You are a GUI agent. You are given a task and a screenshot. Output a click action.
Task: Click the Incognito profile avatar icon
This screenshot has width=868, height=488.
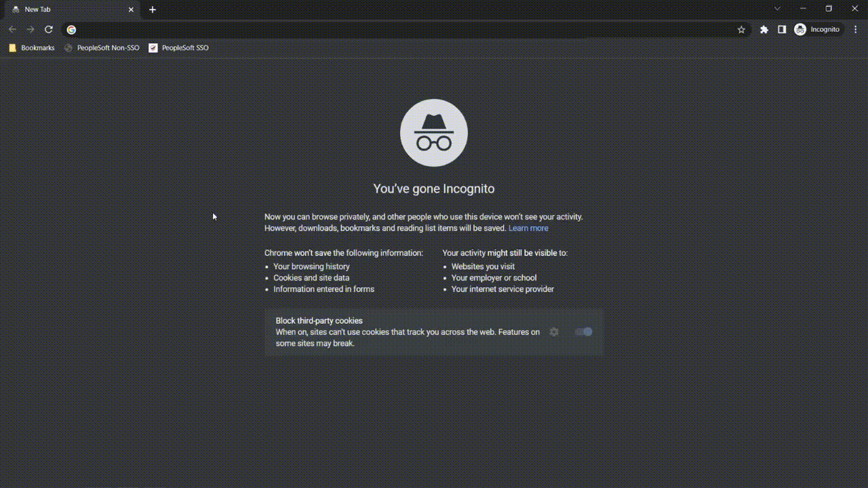coord(800,29)
